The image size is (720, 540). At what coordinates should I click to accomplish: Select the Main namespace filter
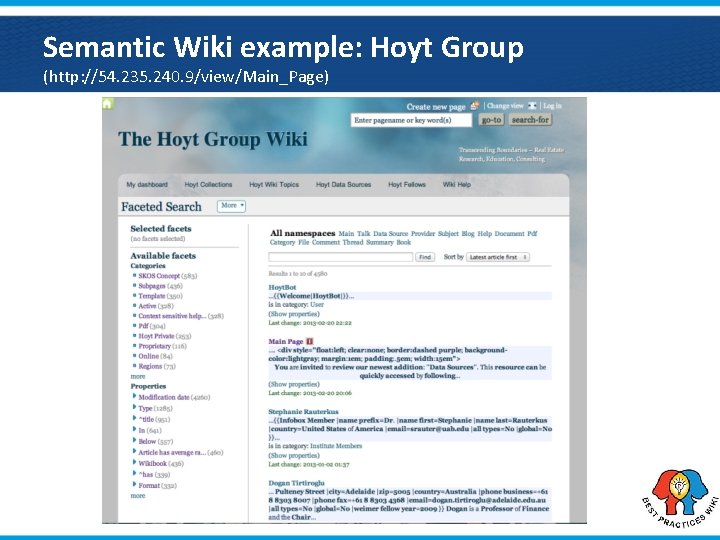tap(346, 234)
